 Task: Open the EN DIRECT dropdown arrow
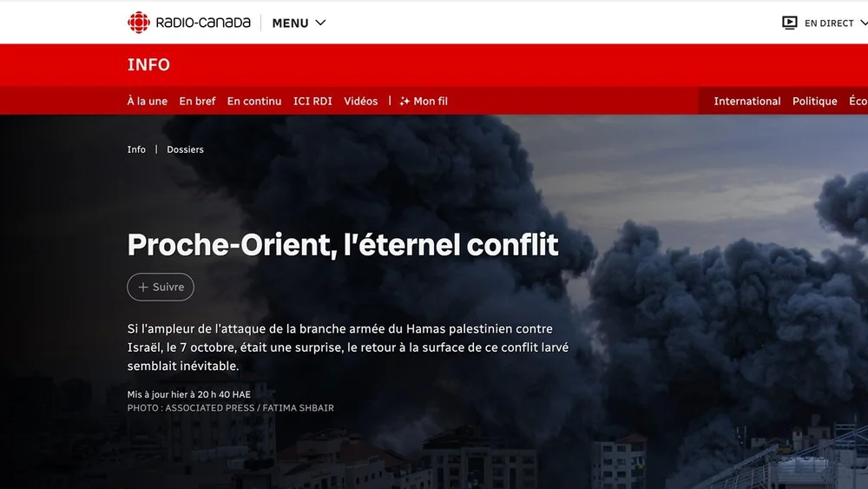864,23
